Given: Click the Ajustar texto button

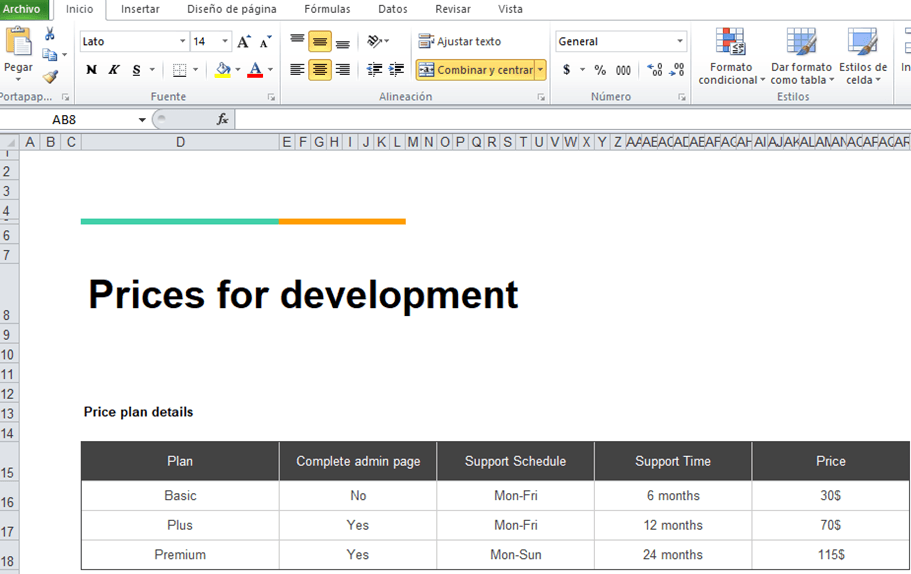Looking at the screenshot, I should click(460, 42).
